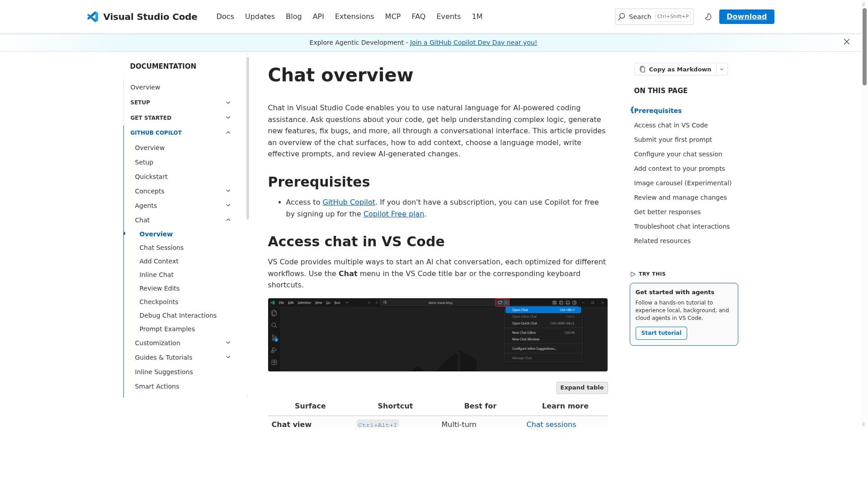Download Visual Studio Code

[x=746, y=17]
